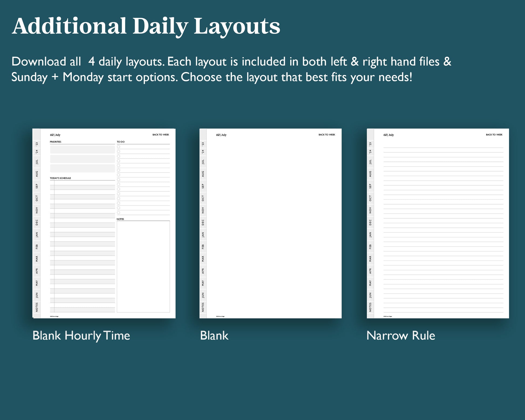Check the last TO DO circle

coord(118,213)
